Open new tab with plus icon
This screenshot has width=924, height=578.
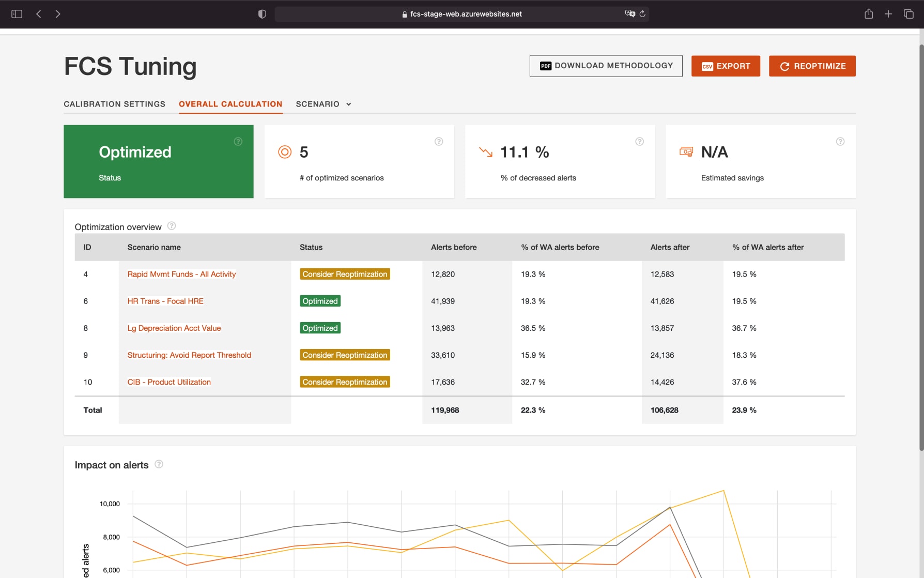(888, 14)
